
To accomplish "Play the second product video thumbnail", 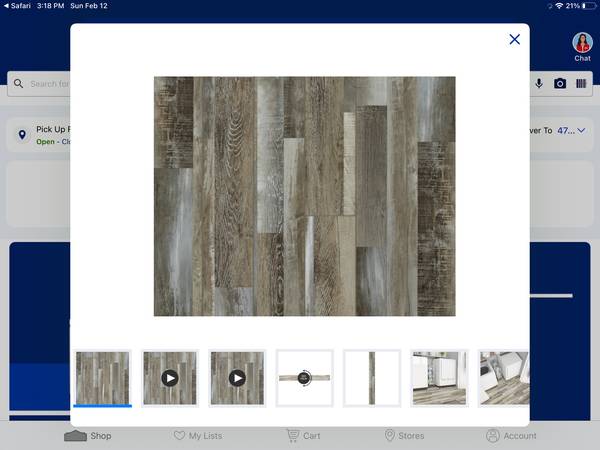I will click(237, 378).
